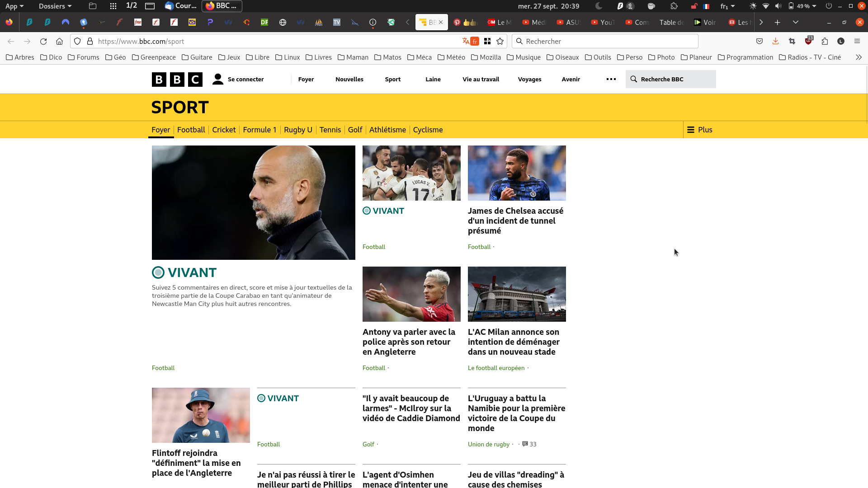This screenshot has width=868, height=488.
Task: Reload the BBC Sport page
Action: (x=43, y=41)
